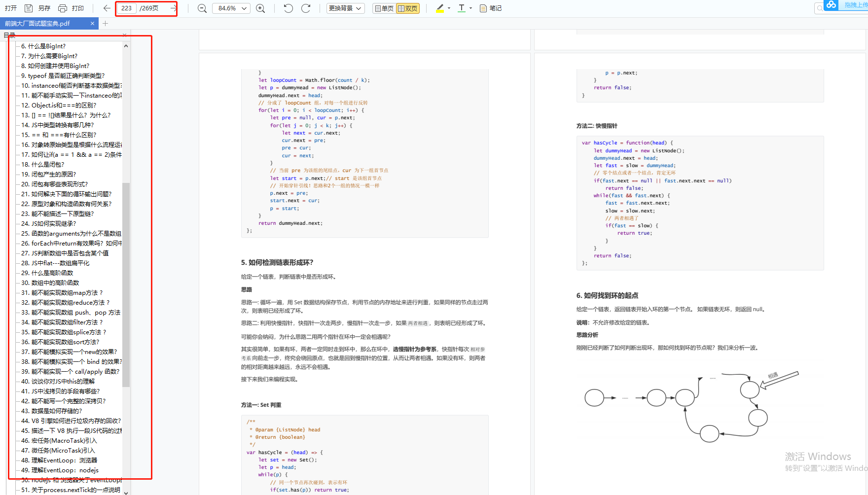Click the 思路分析 subheading on right page
Viewport: 868px width, 495px height.
click(587, 335)
